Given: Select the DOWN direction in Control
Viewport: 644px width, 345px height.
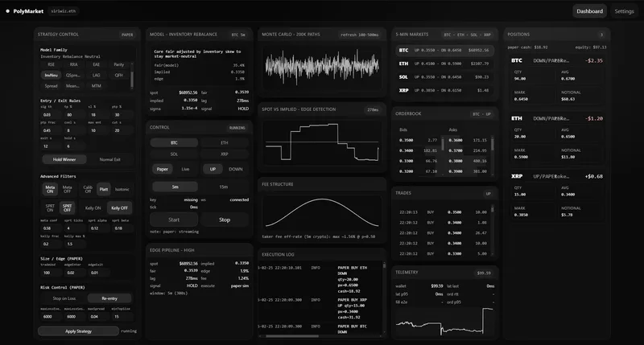Looking at the screenshot, I should 235,169.
